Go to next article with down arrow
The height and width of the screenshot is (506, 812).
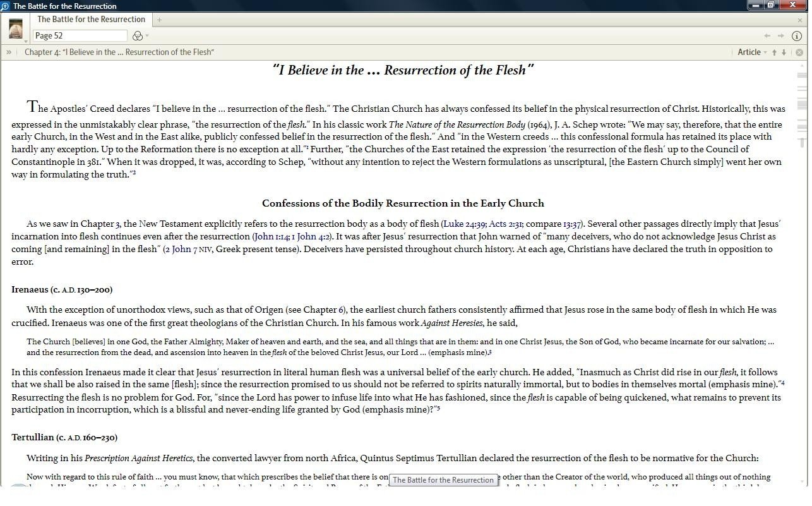784,52
